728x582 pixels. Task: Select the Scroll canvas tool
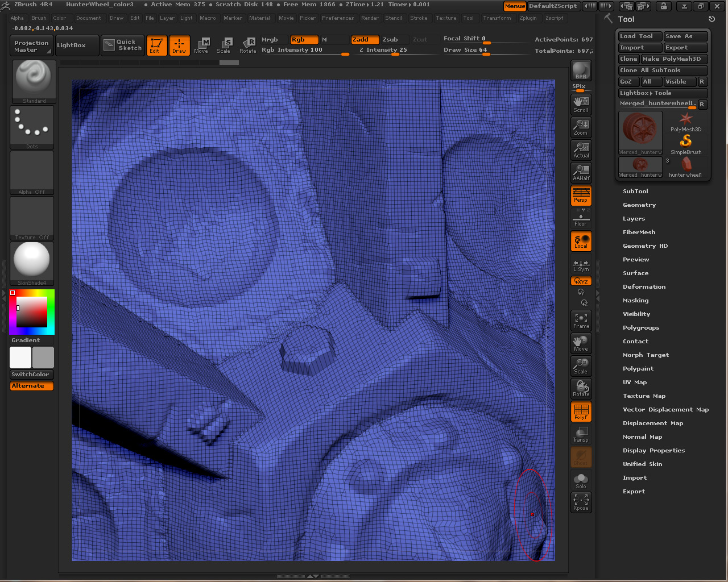(x=581, y=104)
